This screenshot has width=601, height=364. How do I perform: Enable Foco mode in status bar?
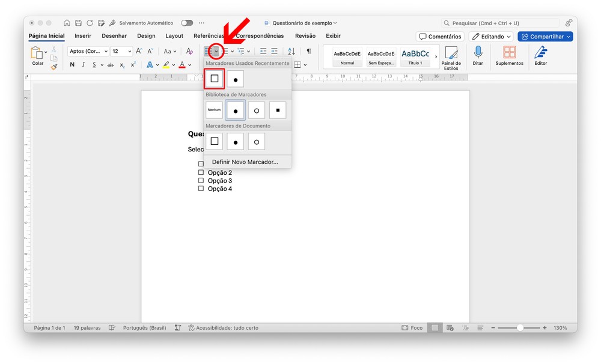coord(412,328)
